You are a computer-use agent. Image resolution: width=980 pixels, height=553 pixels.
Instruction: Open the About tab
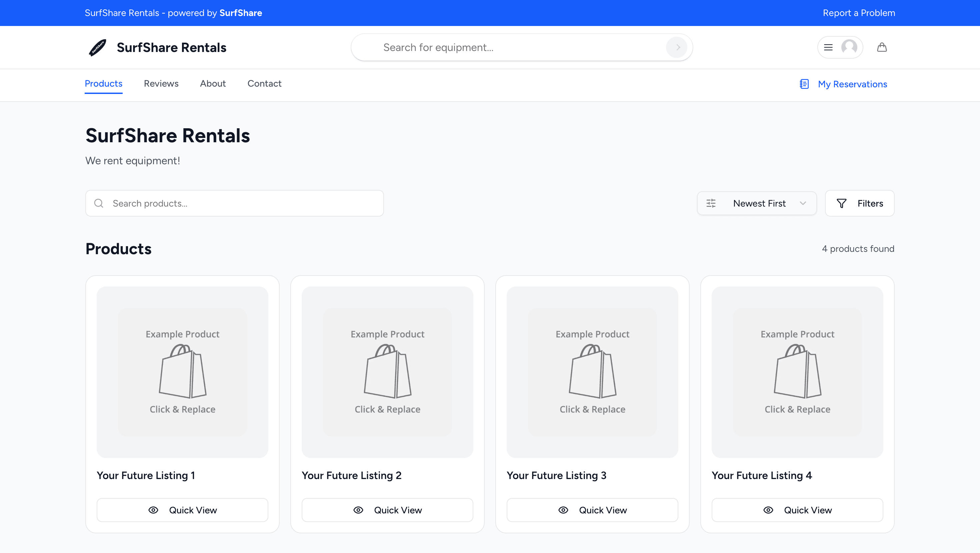(213, 84)
